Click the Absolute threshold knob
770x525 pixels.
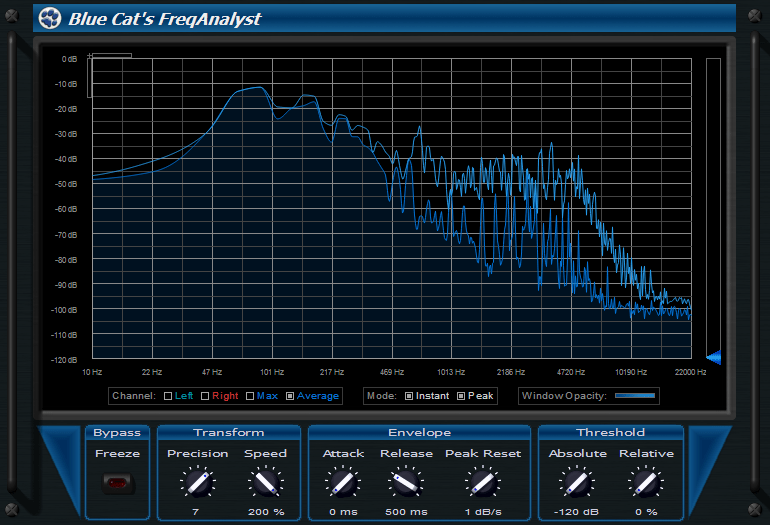pos(577,484)
